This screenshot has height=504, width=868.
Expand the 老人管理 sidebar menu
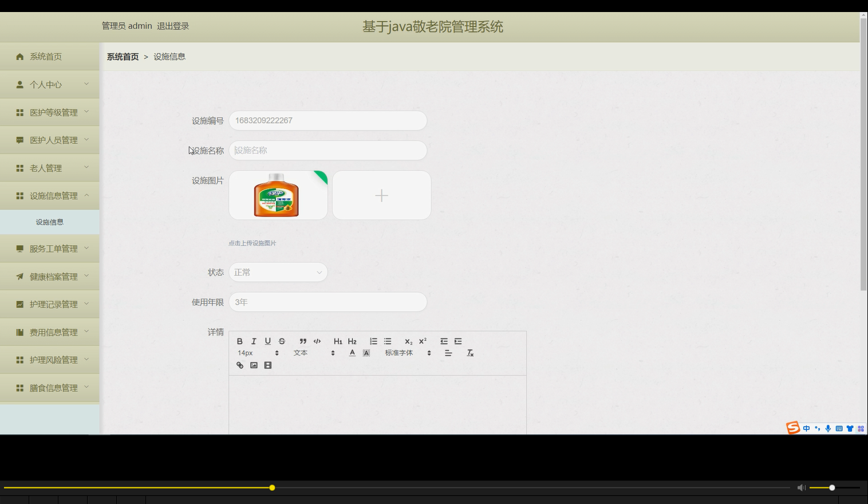point(50,167)
